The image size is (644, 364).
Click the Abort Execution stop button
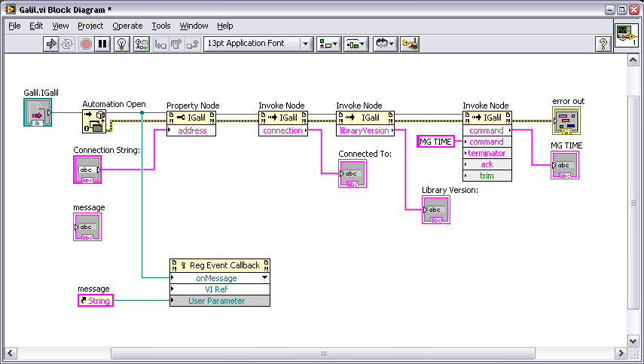coord(86,44)
